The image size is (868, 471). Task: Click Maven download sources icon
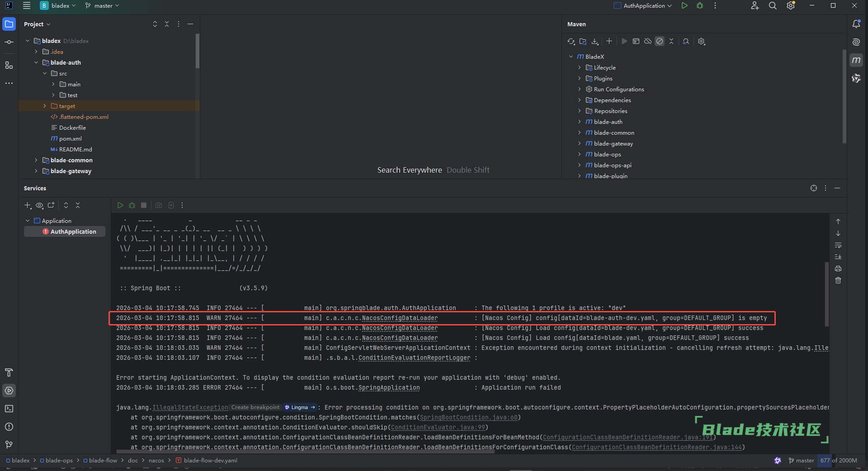pos(595,42)
